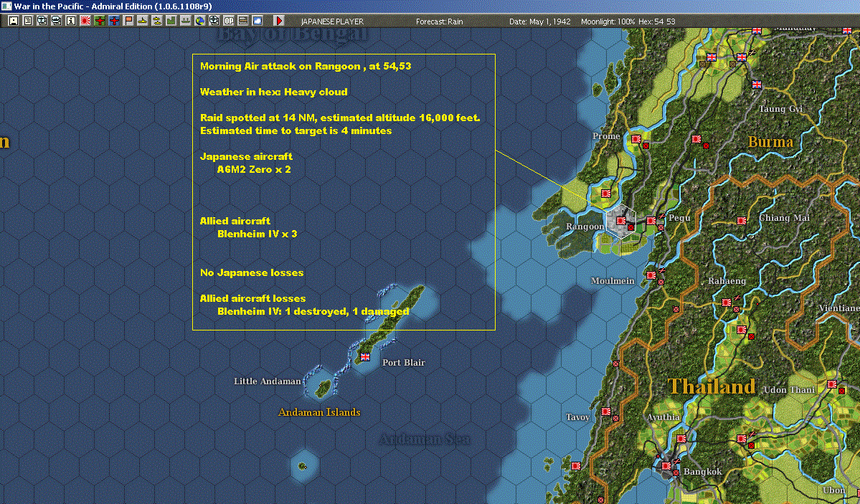Select red plane on green background icon

99,21
